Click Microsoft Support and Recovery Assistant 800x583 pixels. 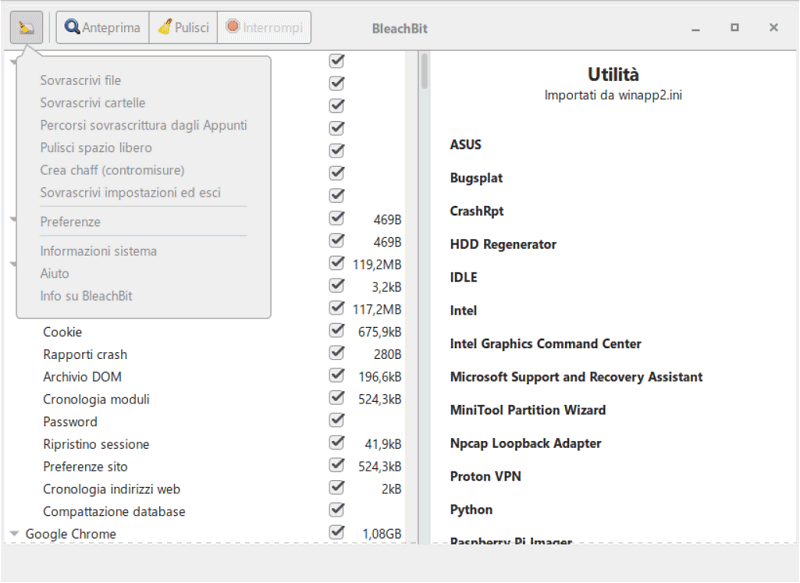point(576,377)
